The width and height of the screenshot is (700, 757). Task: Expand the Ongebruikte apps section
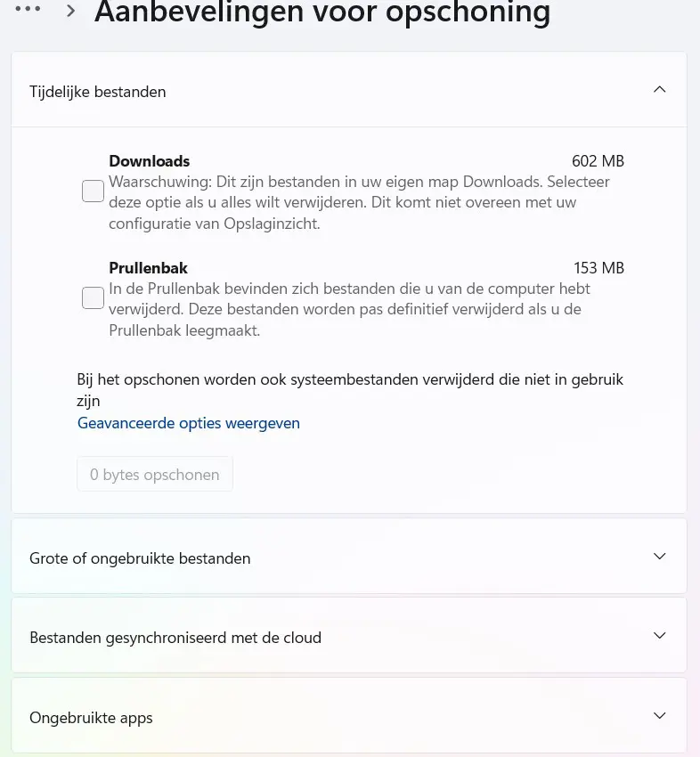[x=349, y=715]
